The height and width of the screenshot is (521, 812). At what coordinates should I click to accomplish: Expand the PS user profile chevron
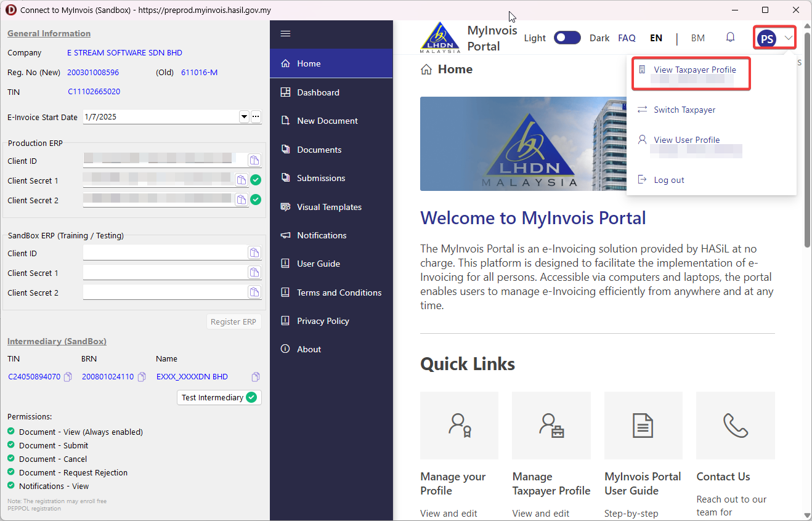click(789, 38)
